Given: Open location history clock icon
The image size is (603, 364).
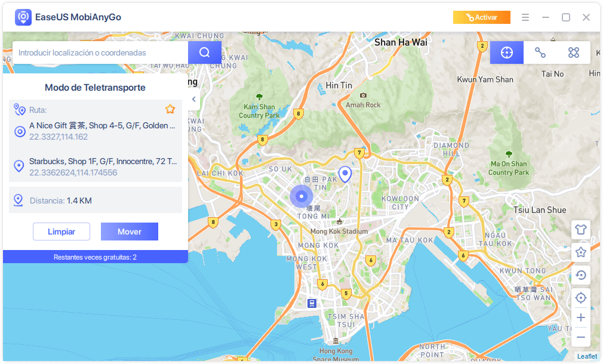Looking at the screenshot, I should point(580,275).
